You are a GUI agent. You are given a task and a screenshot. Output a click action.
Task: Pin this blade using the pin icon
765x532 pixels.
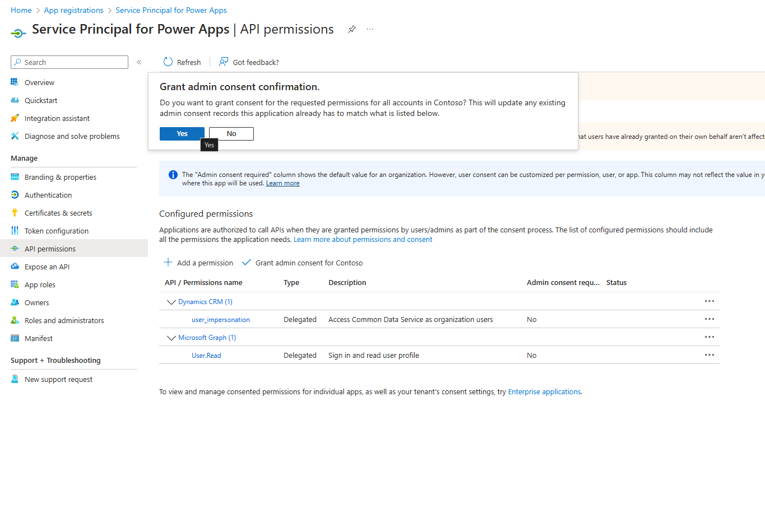352,29
